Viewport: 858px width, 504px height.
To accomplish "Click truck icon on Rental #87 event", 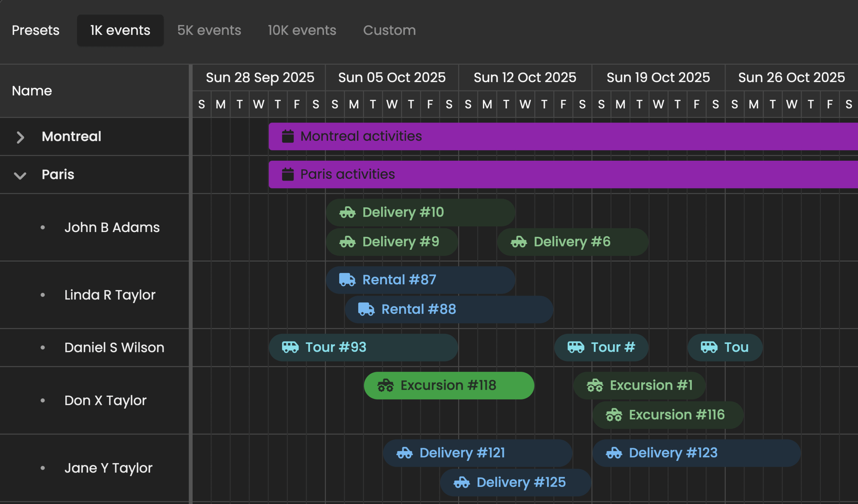I will [x=347, y=280].
